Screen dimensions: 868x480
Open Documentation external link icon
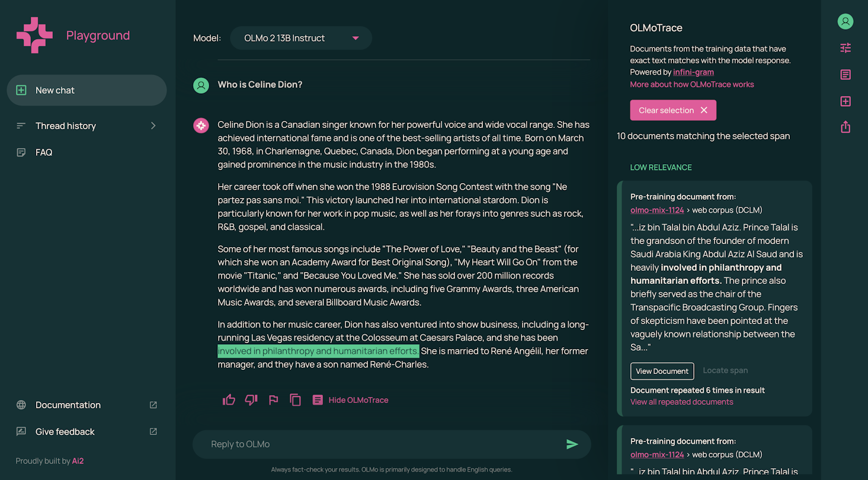coord(153,405)
